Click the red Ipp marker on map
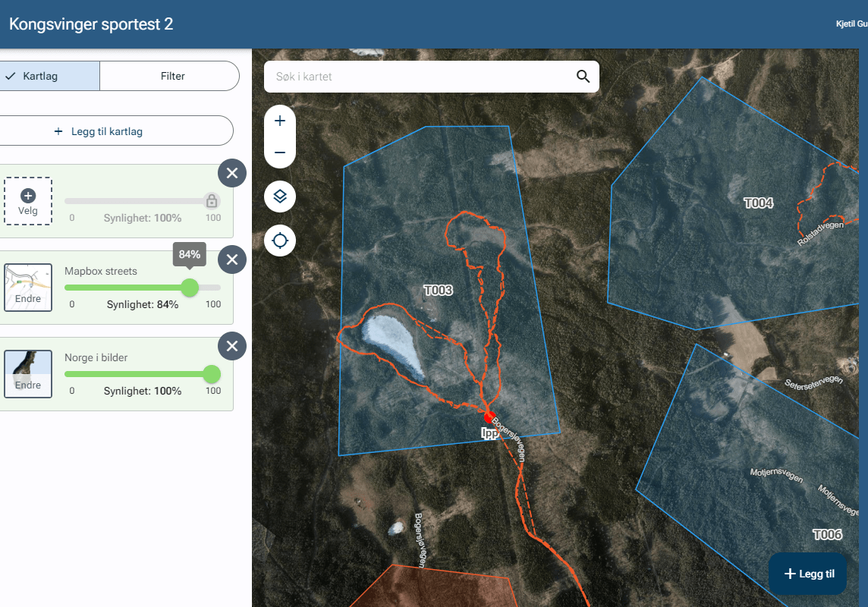This screenshot has width=868, height=607. coord(489,417)
